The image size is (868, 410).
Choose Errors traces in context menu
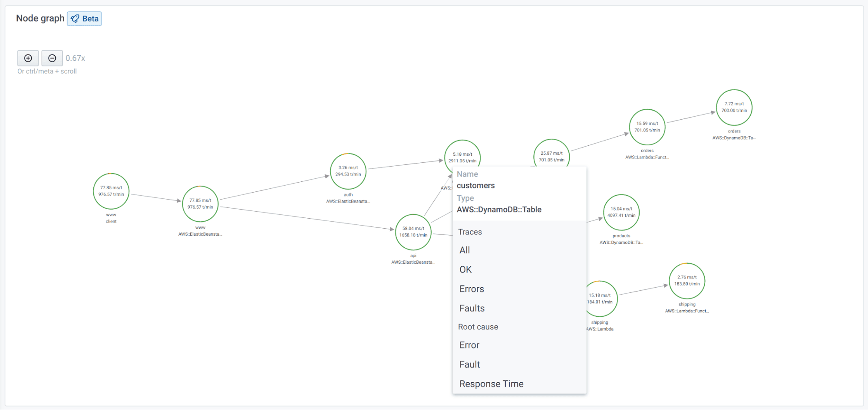click(472, 289)
